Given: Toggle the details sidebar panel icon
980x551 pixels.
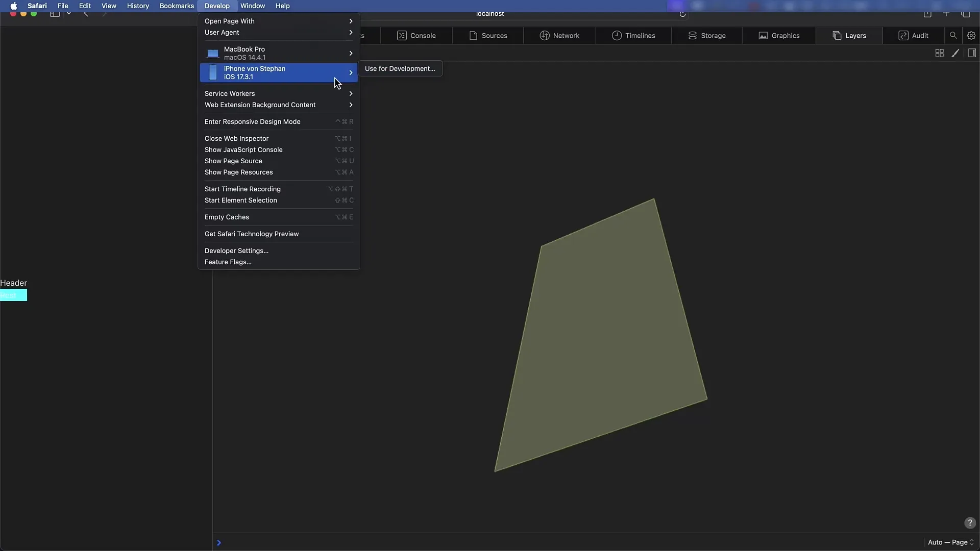Looking at the screenshot, I should click(x=972, y=53).
